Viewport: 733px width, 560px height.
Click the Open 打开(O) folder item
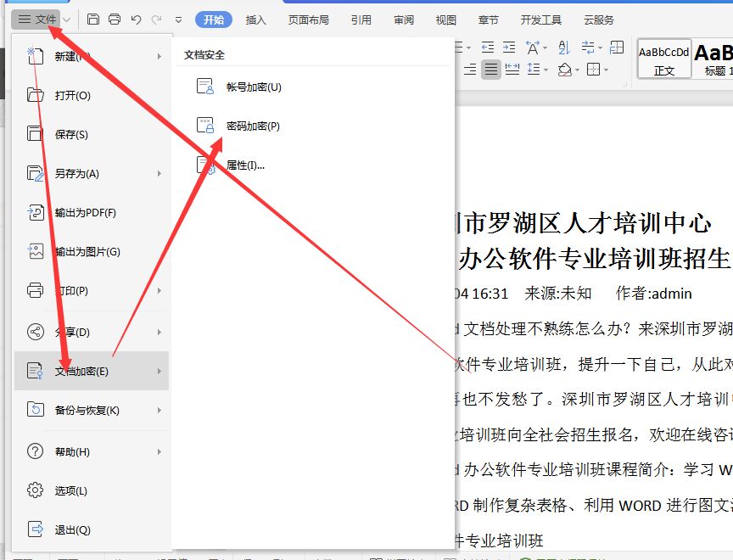(x=72, y=96)
